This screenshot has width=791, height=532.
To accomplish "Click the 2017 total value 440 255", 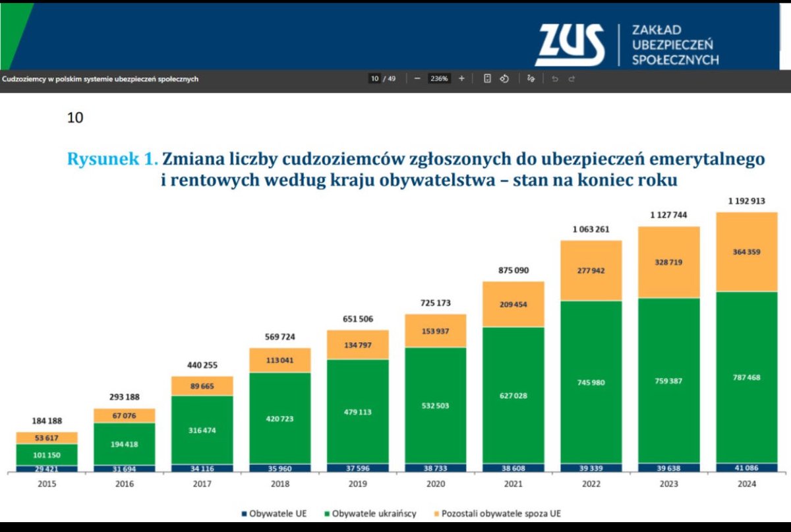I will pos(202,365).
